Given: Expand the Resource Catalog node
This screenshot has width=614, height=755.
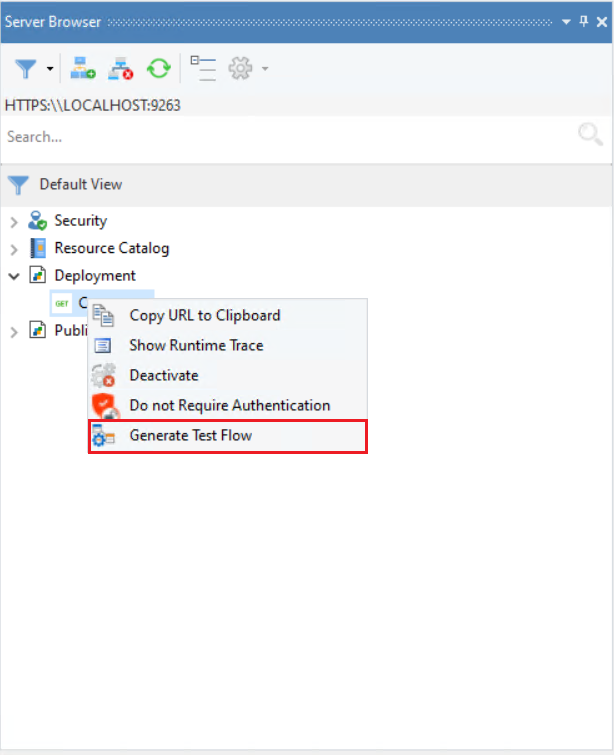Looking at the screenshot, I should 14,249.
